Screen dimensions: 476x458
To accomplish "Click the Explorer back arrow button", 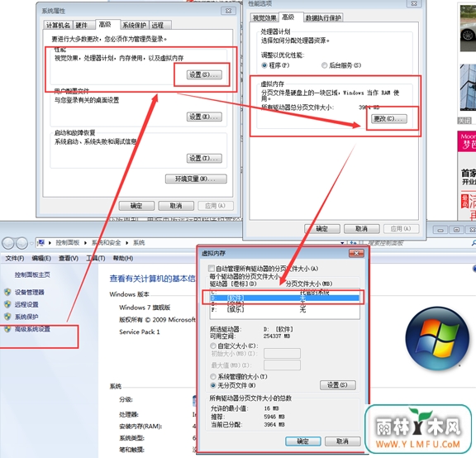I will [8, 243].
